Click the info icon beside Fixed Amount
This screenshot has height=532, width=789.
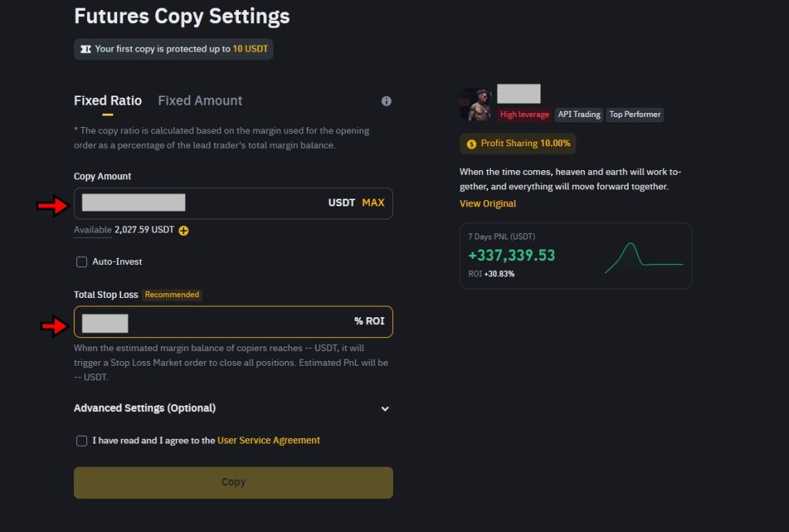pos(386,101)
